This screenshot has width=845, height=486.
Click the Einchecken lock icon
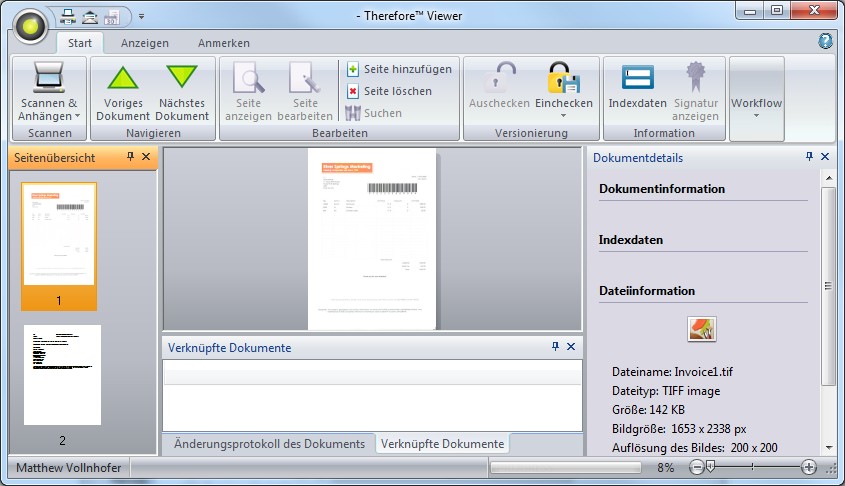click(563, 79)
